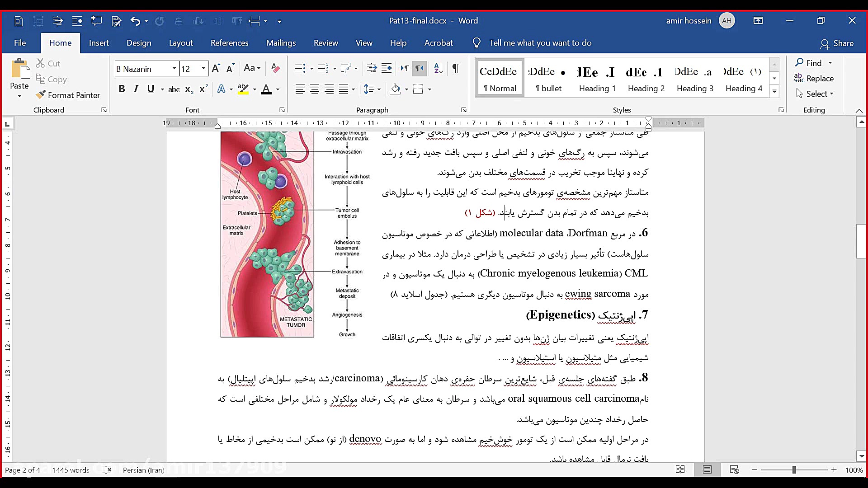Click the Increase Font Size icon
Viewport: 868px width, 488px height.
point(216,68)
